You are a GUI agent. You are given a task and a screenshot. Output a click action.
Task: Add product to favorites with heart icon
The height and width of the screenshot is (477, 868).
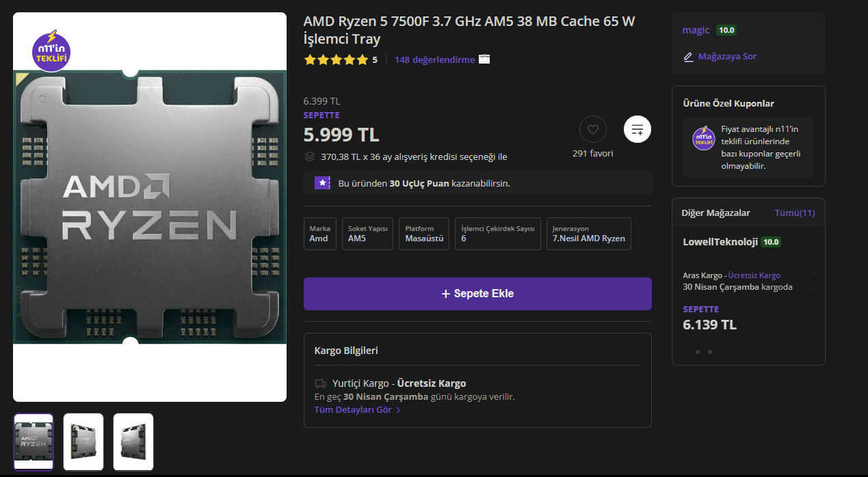click(x=593, y=129)
